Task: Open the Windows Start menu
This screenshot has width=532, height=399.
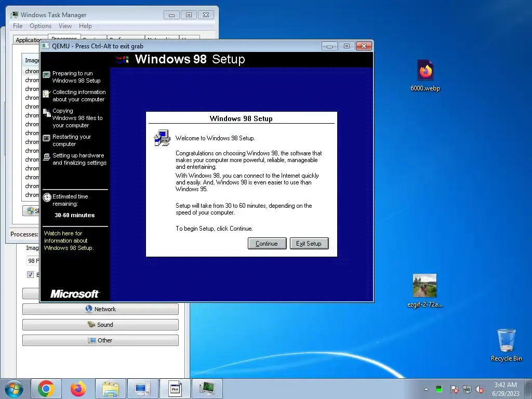Action: point(14,389)
